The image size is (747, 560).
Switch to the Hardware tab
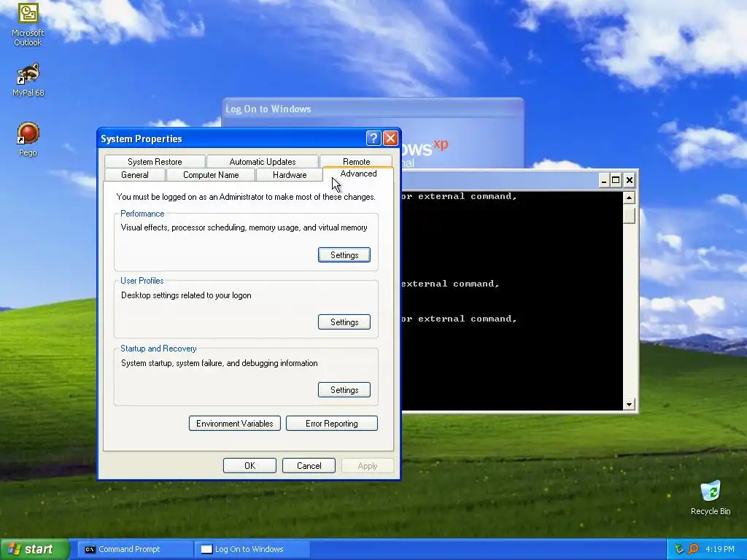click(290, 175)
